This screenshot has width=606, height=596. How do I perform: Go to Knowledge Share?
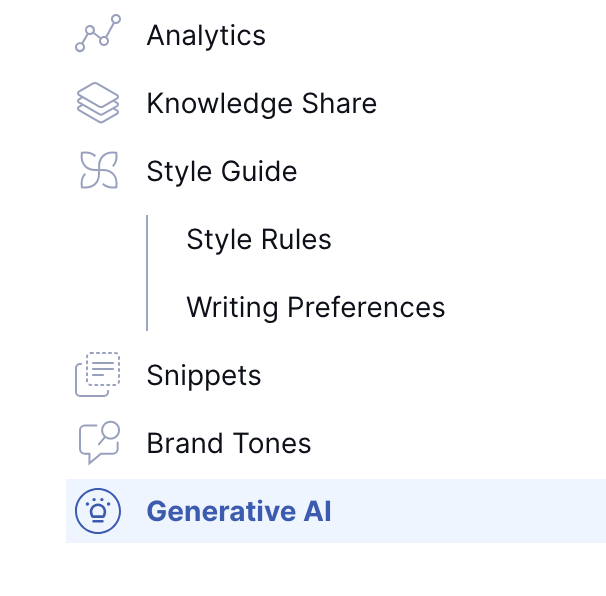pos(261,103)
